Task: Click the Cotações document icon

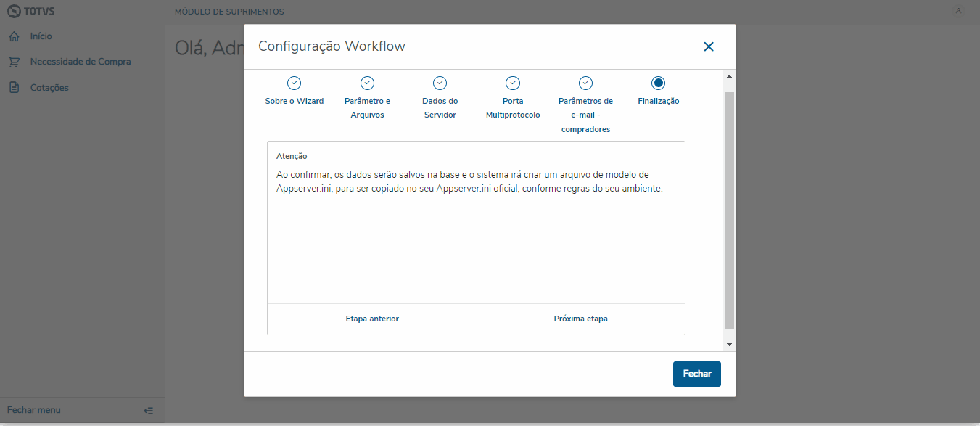Action: (x=14, y=88)
